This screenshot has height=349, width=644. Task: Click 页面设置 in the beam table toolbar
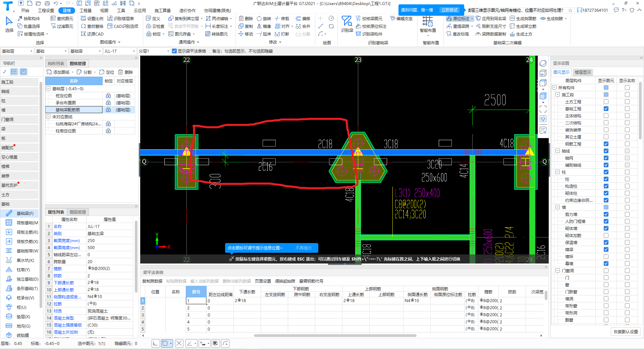coord(263,281)
